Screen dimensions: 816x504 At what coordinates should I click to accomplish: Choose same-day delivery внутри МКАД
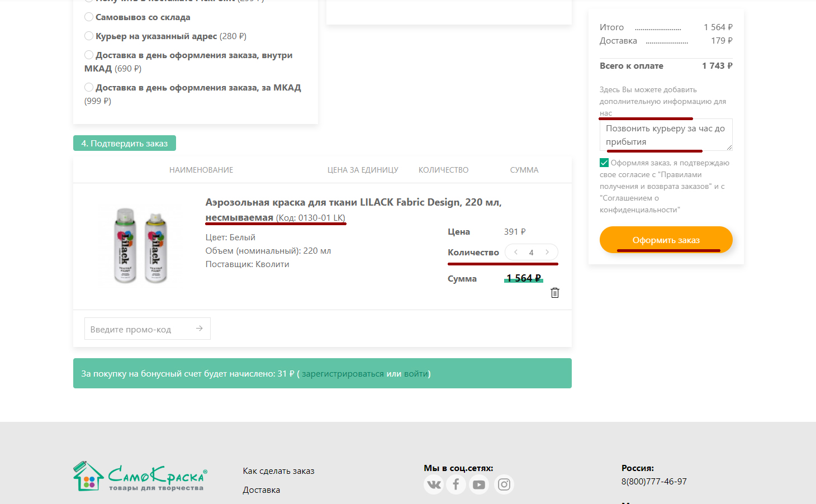click(89, 55)
